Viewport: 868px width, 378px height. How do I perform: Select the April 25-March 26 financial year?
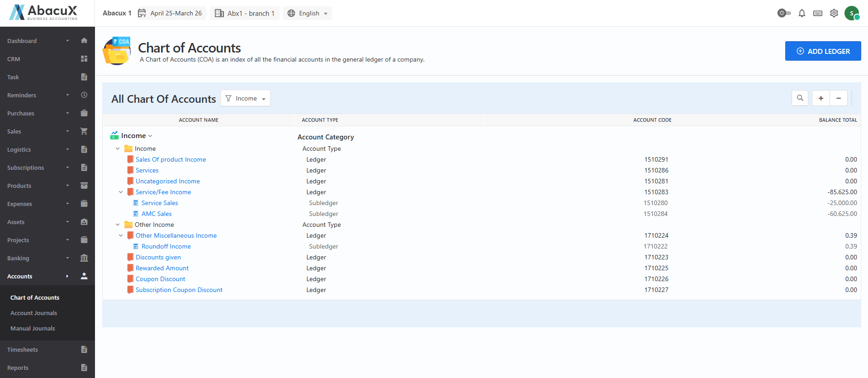click(x=171, y=13)
